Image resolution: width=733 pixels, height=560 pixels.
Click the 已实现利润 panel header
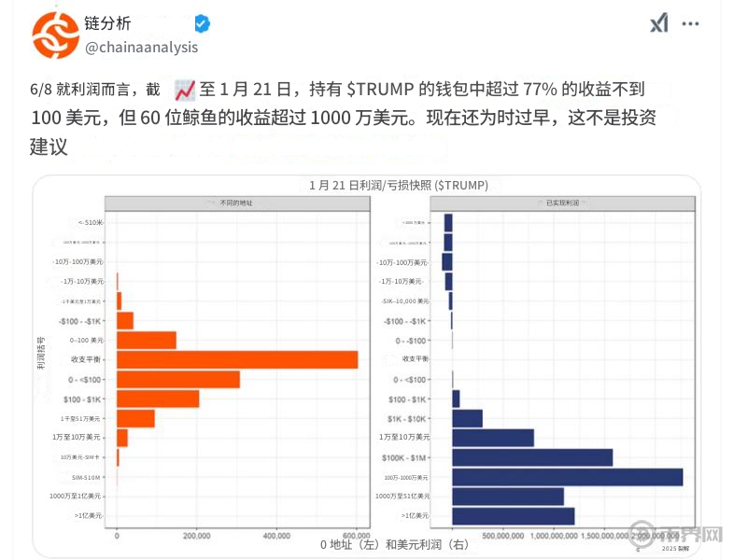[x=562, y=203]
